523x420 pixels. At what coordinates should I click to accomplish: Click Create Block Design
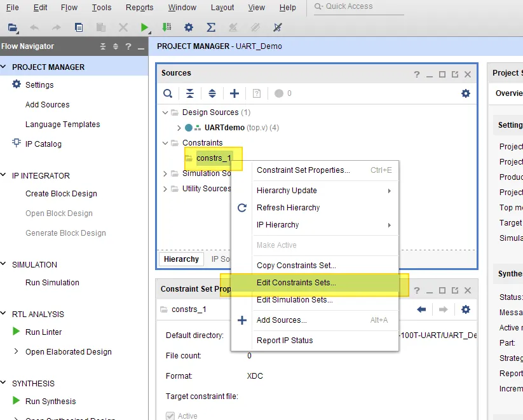[x=61, y=194]
